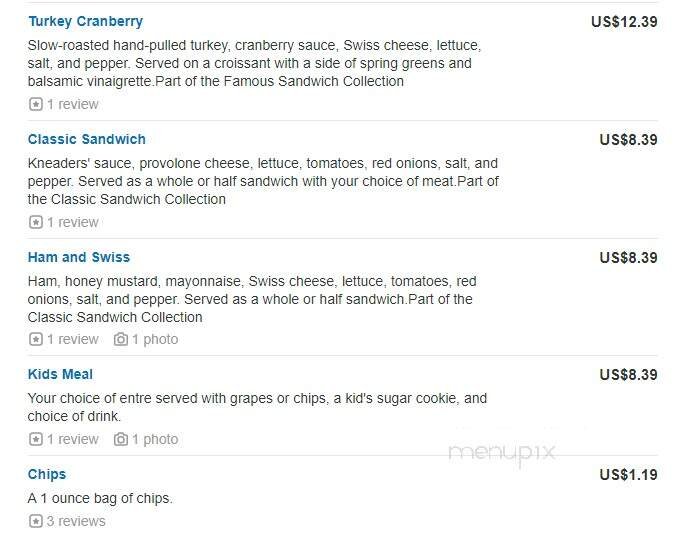Image resolution: width=681 pixels, height=535 pixels.
Task: Click the camera icon under Ham and Swiss
Action: [x=121, y=339]
